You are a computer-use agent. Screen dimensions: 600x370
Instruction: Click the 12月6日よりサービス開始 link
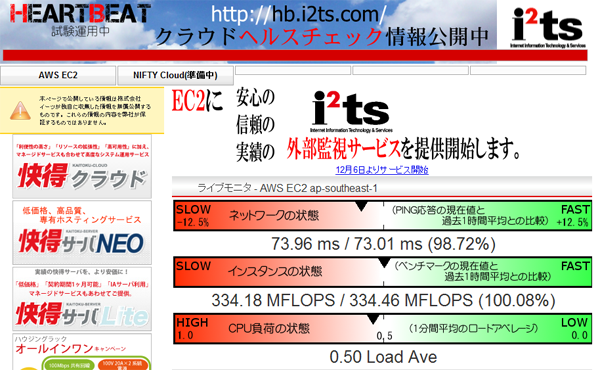point(382,170)
